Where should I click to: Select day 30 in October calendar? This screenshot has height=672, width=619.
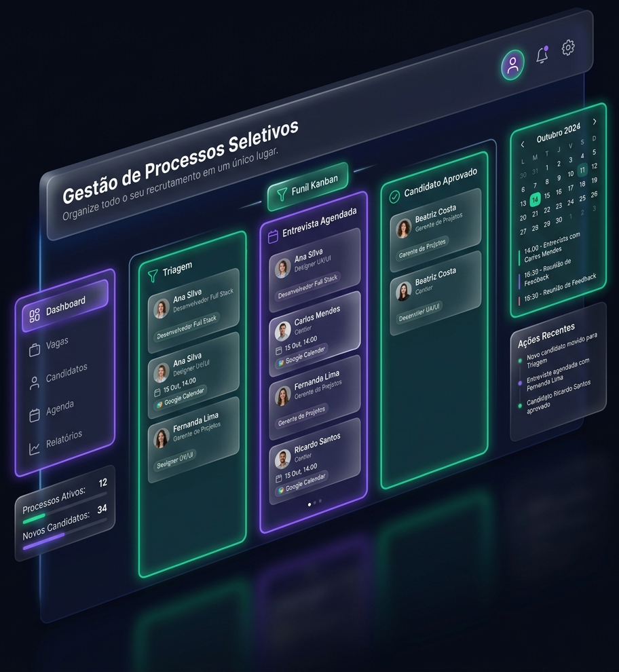pyautogui.click(x=559, y=221)
